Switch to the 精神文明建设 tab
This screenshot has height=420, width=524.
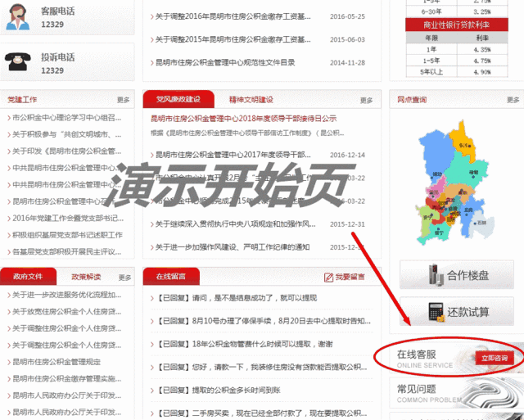tap(251, 100)
